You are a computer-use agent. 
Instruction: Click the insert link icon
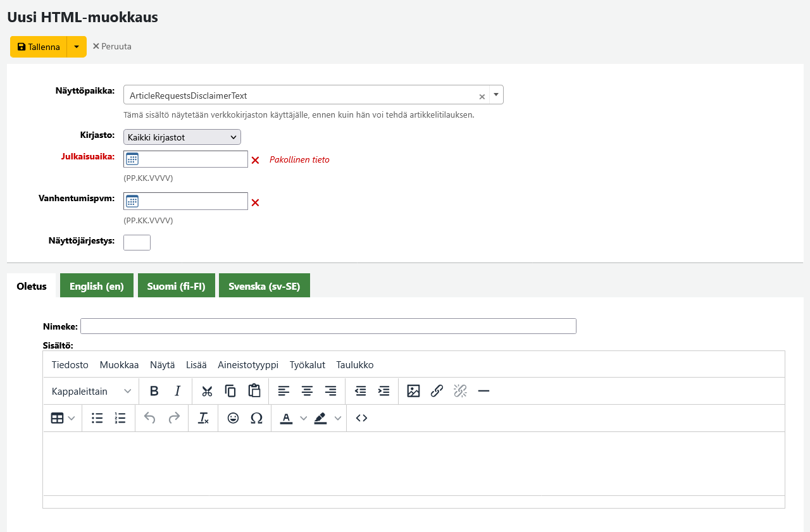coord(437,391)
